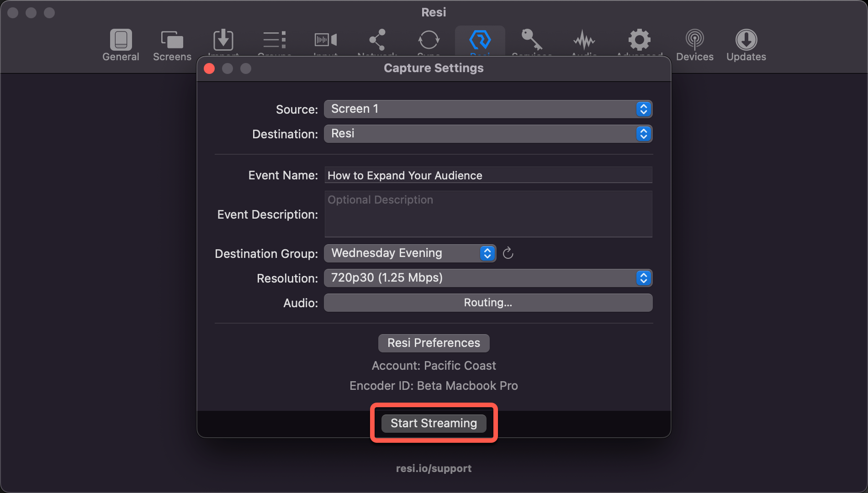Check for Updates via the toolbar

click(746, 43)
